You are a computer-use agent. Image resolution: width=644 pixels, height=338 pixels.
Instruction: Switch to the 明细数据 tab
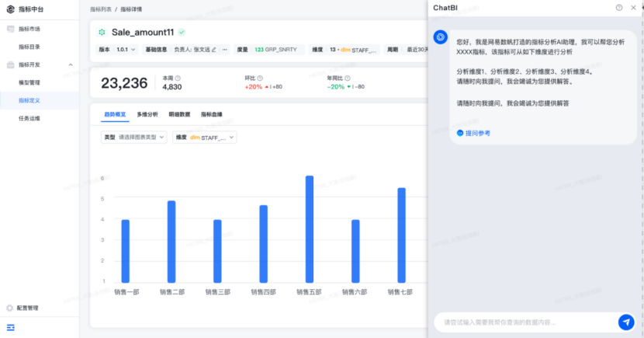pyautogui.click(x=179, y=114)
